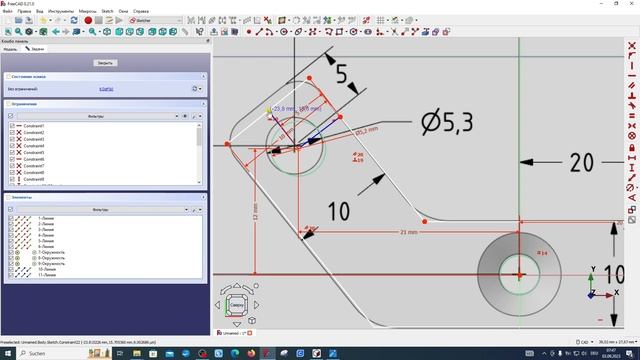Click the Закрыть button
Image resolution: width=640 pixels, height=360 pixels.
click(x=105, y=63)
